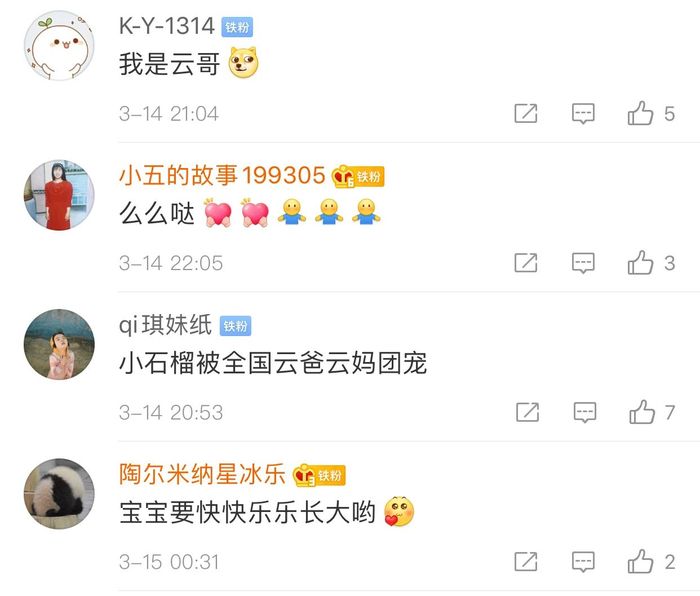Tap K-Y-1314's cartoon avatar

coord(59,46)
